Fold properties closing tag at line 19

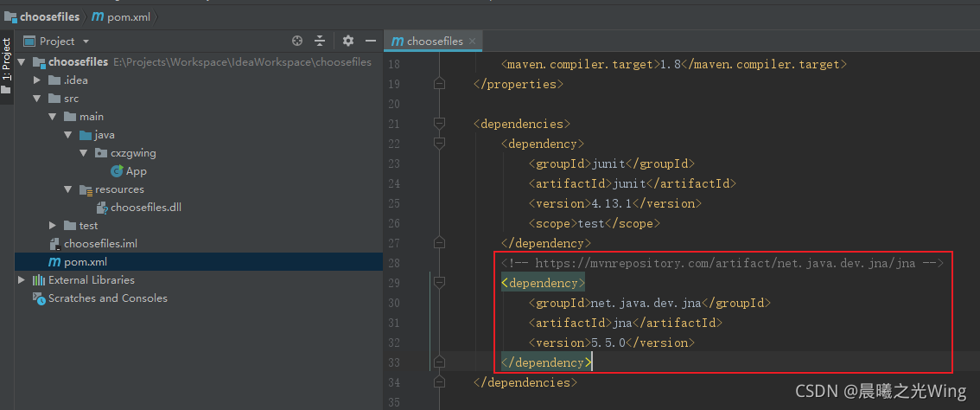[x=439, y=84]
